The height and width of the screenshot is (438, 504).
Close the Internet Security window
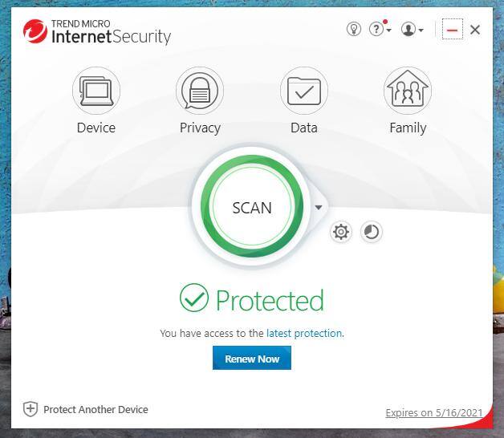[475, 30]
